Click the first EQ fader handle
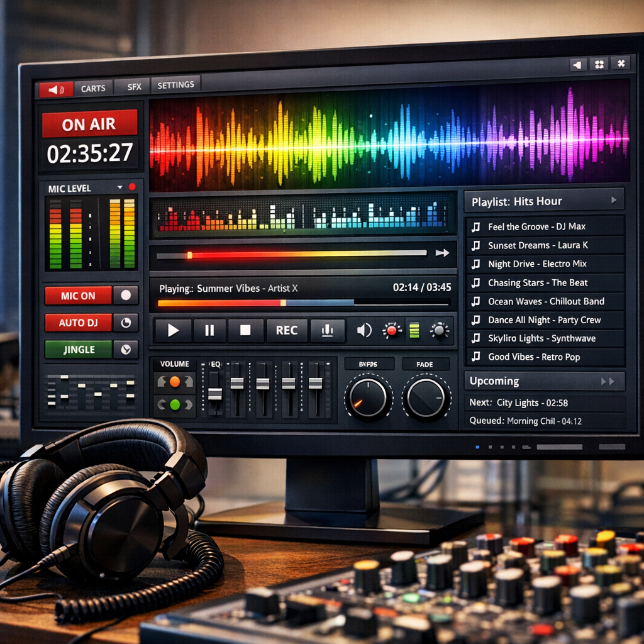The width and height of the screenshot is (644, 644). tap(215, 394)
